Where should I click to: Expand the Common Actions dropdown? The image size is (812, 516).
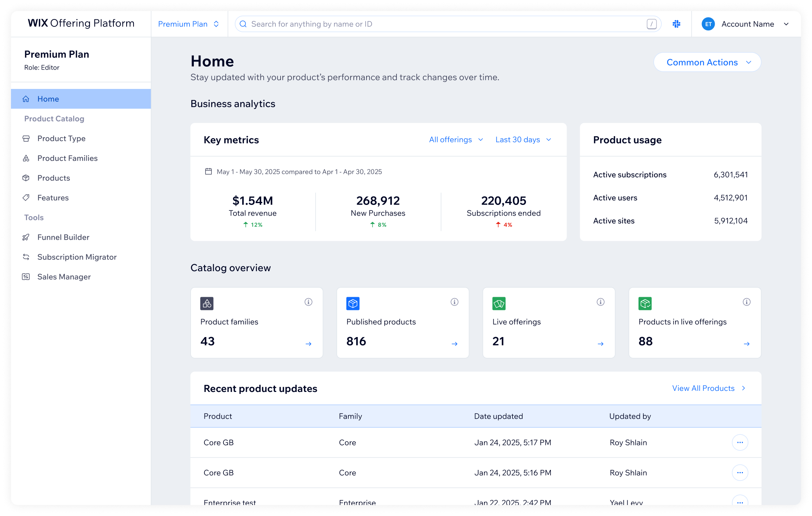707,62
